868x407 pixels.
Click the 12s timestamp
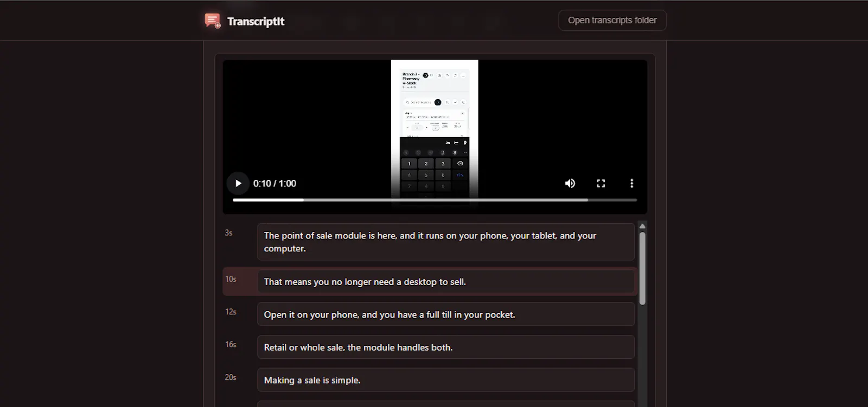pyautogui.click(x=231, y=312)
